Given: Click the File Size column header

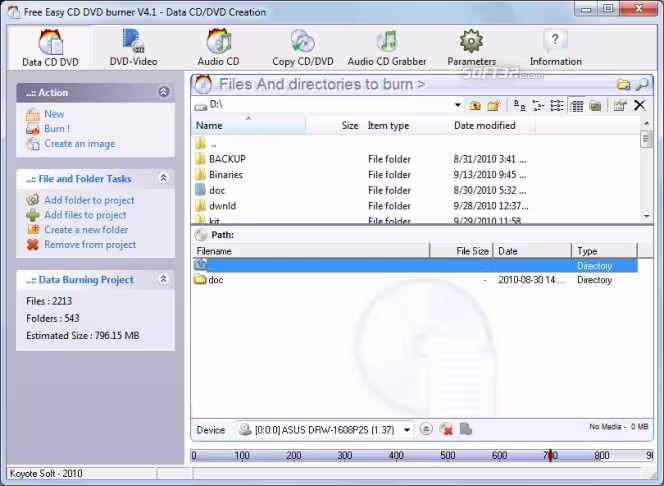Looking at the screenshot, I should (462, 251).
